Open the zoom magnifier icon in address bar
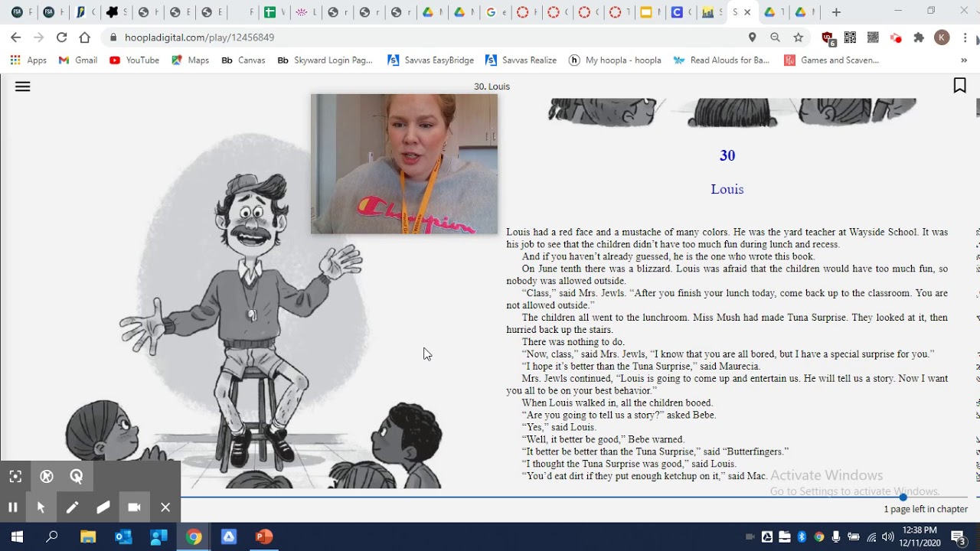 (x=775, y=37)
